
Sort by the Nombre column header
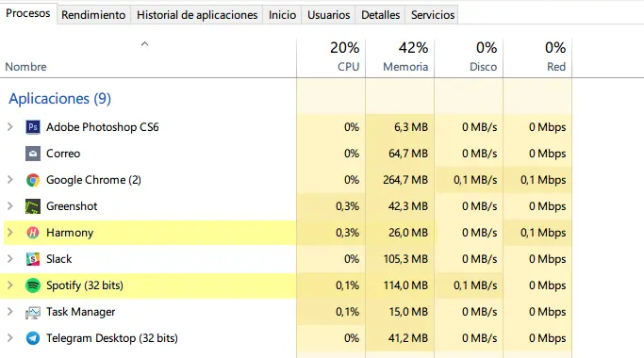25,67
